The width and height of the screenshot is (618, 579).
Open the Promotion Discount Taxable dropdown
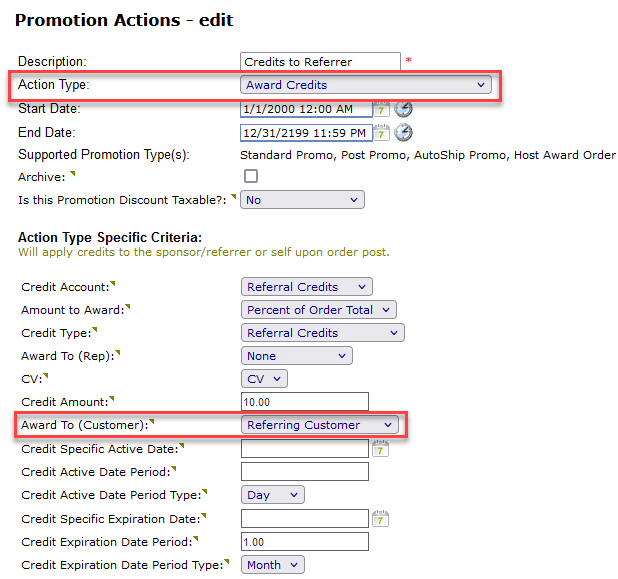tap(302, 200)
